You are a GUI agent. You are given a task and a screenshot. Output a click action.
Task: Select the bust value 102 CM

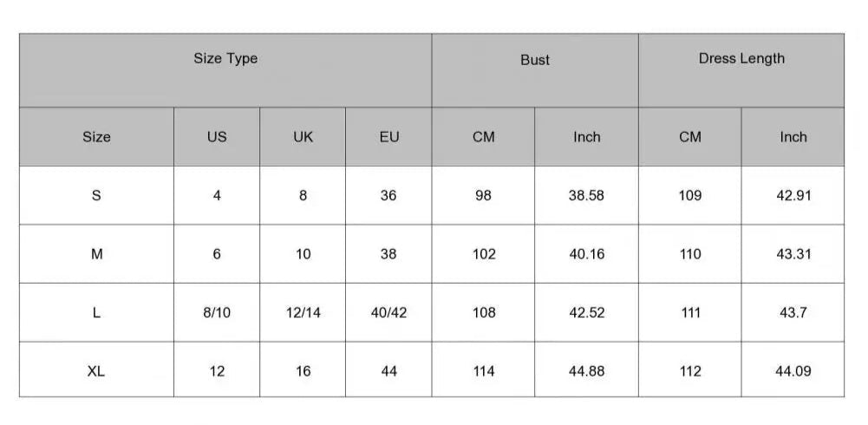[x=484, y=254]
